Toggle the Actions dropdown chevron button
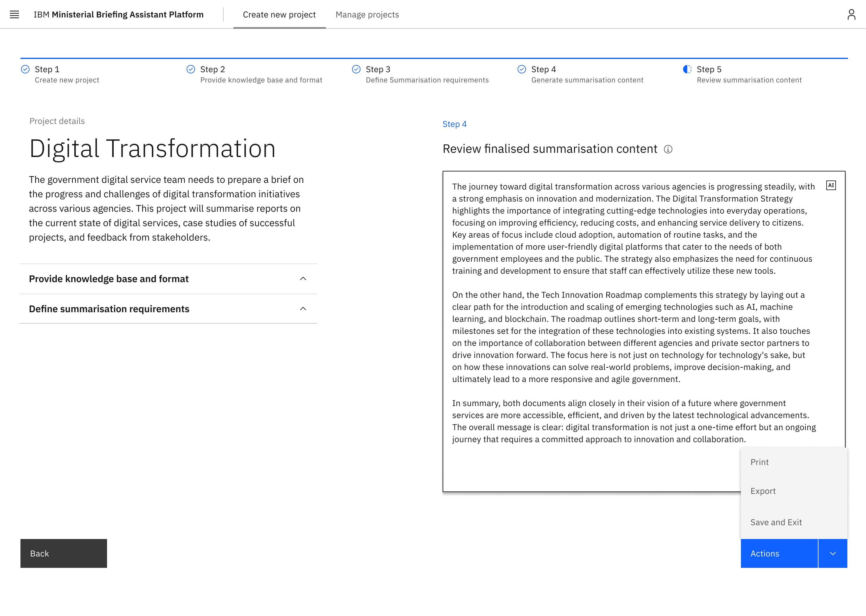This screenshot has width=866, height=616. 833,553
